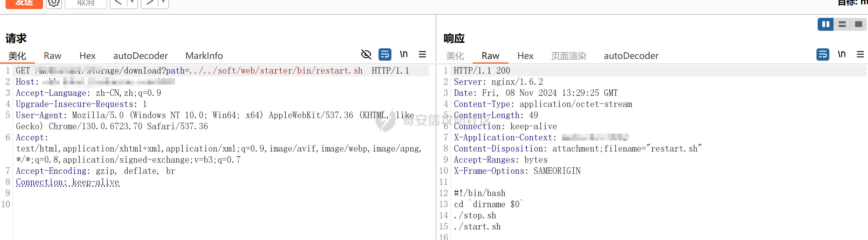
Task: Click the ./stop.sh line
Action: point(475,215)
